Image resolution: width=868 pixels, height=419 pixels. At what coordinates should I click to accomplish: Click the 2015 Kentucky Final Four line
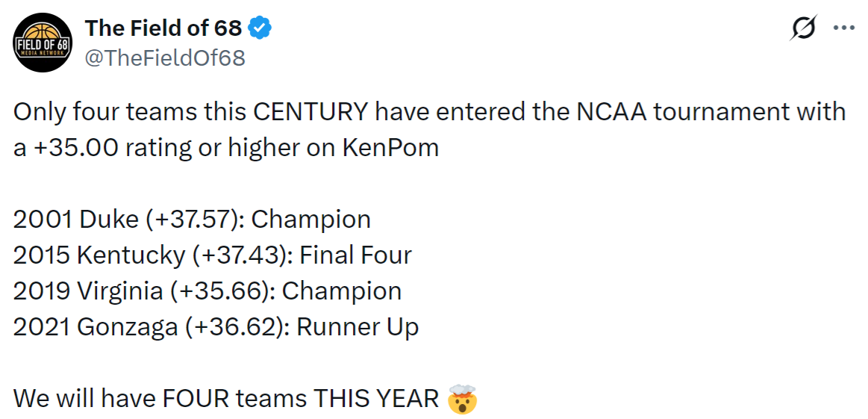click(x=212, y=255)
